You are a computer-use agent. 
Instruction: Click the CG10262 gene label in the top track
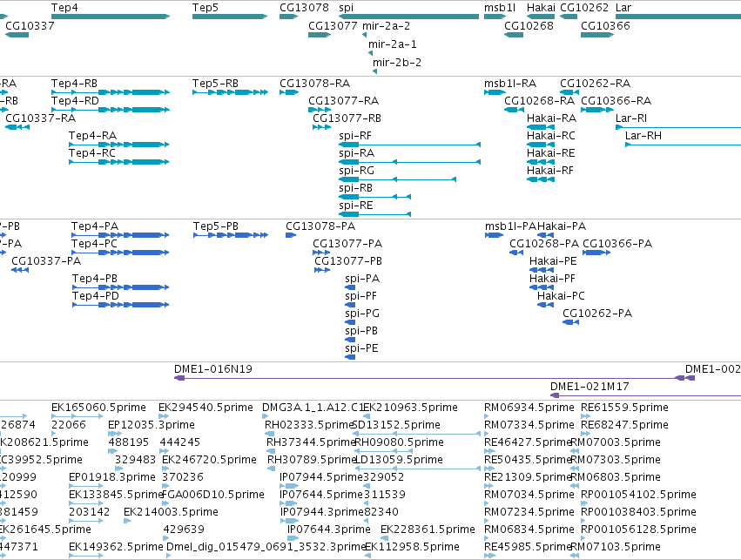pyautogui.click(x=584, y=8)
